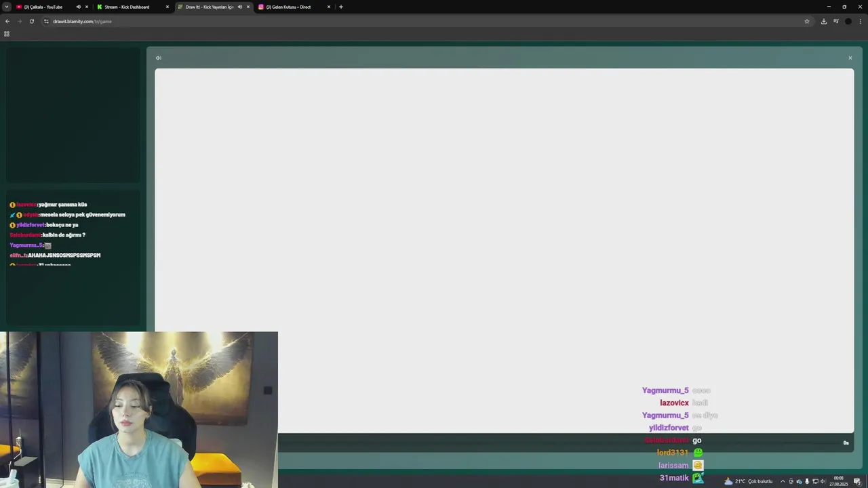Viewport: 868px width, 488px height.
Task: Bookmark this page with star icon
Action: point(807,21)
